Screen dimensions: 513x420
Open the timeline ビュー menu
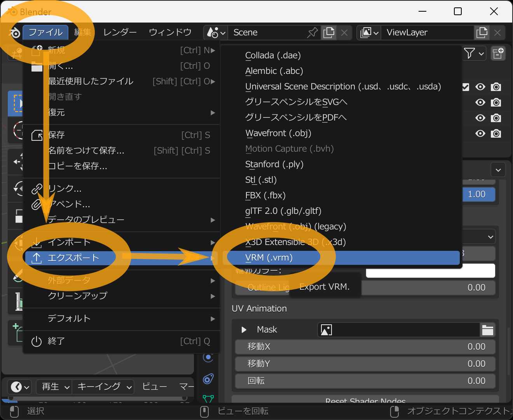point(155,387)
